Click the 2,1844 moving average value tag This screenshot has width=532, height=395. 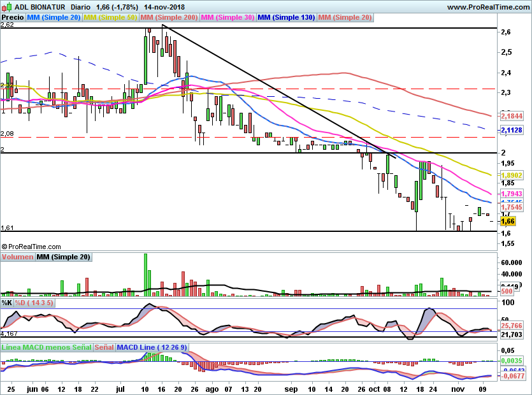pyautogui.click(x=512, y=116)
